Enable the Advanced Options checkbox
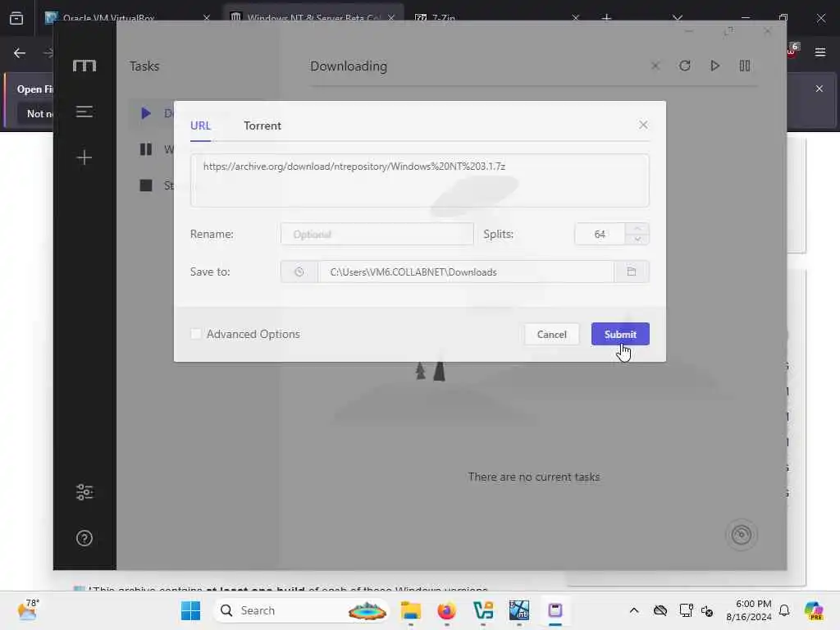This screenshot has height=630, width=840. pos(196,335)
